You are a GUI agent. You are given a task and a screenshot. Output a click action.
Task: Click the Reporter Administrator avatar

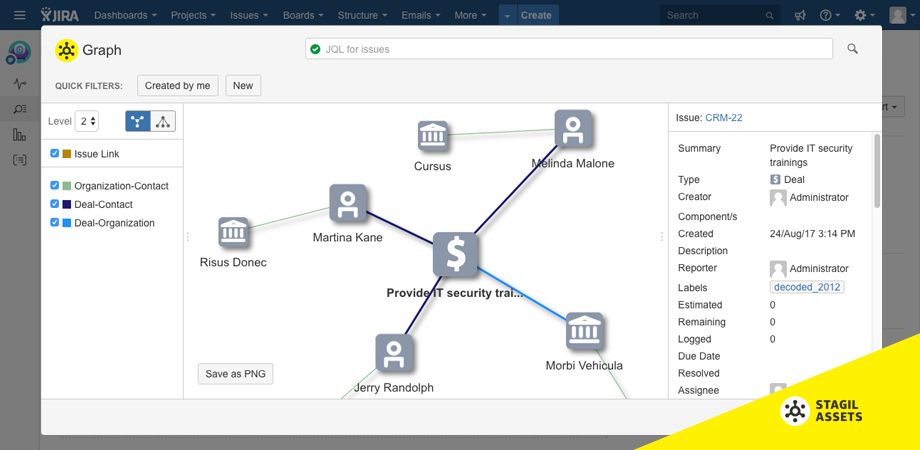pyautogui.click(x=778, y=269)
